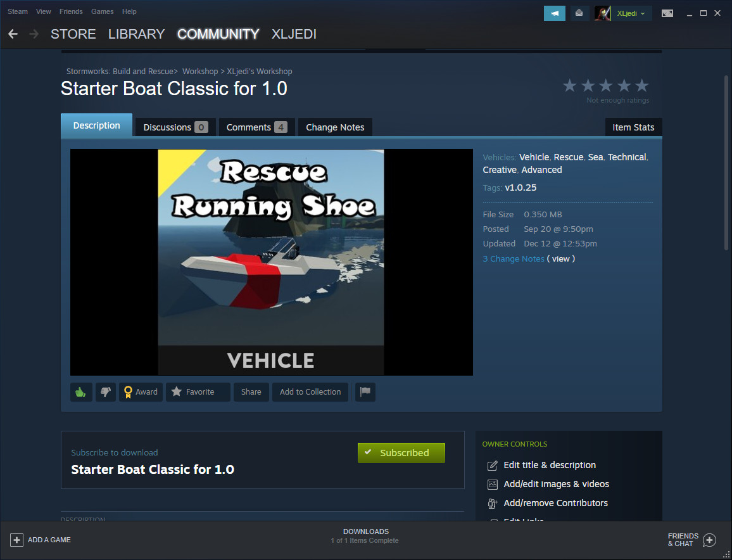Give an Award to this item
Image resolution: width=732 pixels, height=560 pixels.
(x=141, y=392)
